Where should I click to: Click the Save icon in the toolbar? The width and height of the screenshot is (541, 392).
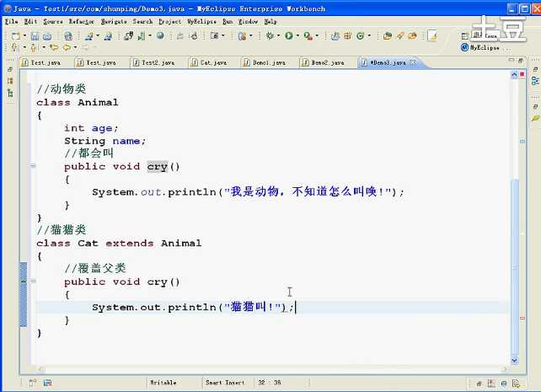(35, 35)
